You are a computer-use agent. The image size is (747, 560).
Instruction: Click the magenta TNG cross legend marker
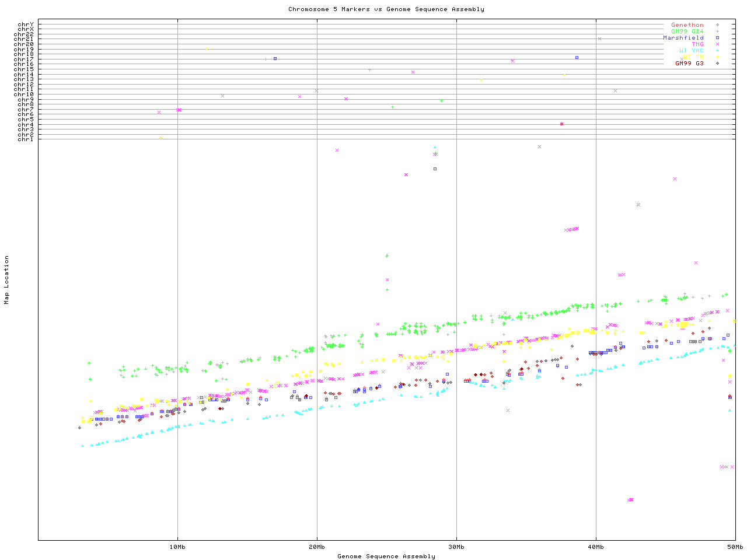[717, 44]
